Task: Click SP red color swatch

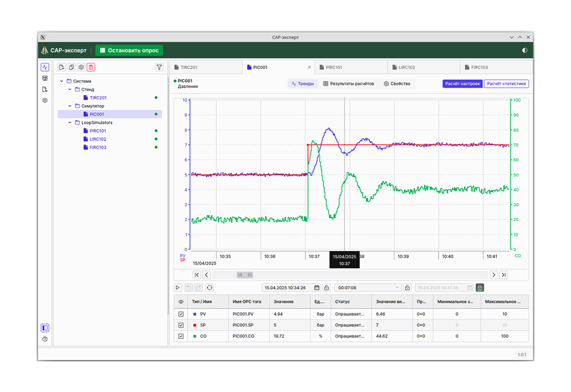Action: pyautogui.click(x=195, y=325)
